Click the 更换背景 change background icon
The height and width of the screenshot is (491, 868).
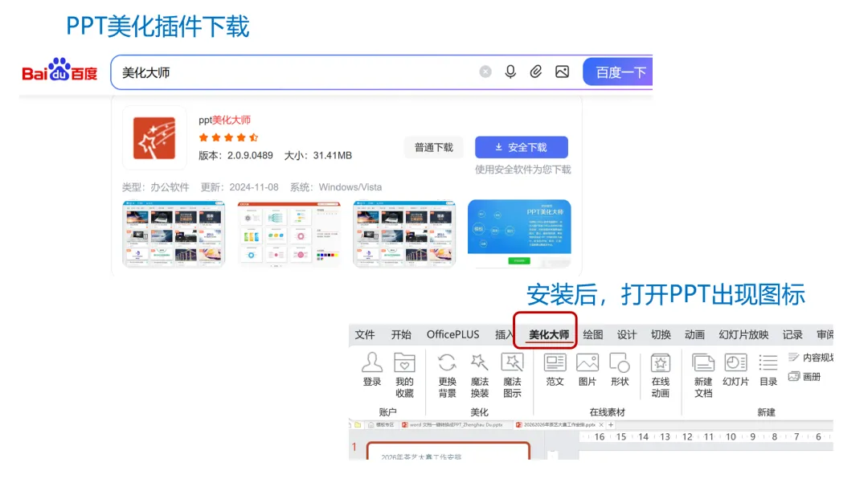(447, 363)
